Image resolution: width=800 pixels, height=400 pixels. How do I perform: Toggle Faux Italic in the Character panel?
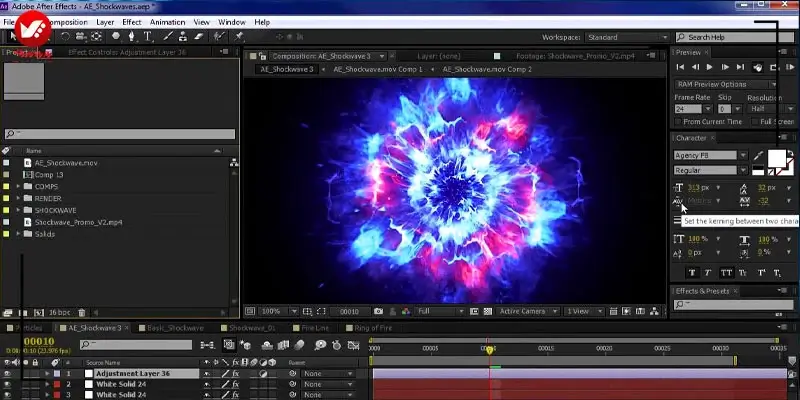[708, 273]
